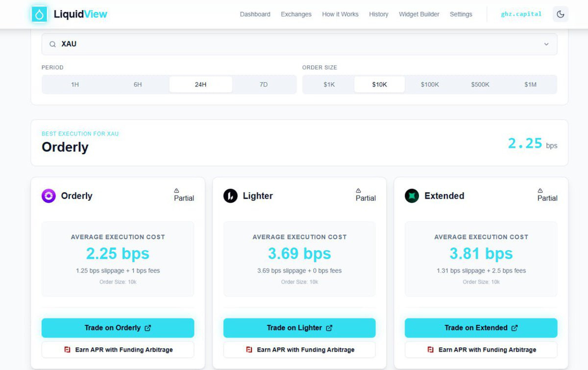Click the Partial warning icon on the Lighter card
This screenshot has height=370, width=588.
(358, 190)
